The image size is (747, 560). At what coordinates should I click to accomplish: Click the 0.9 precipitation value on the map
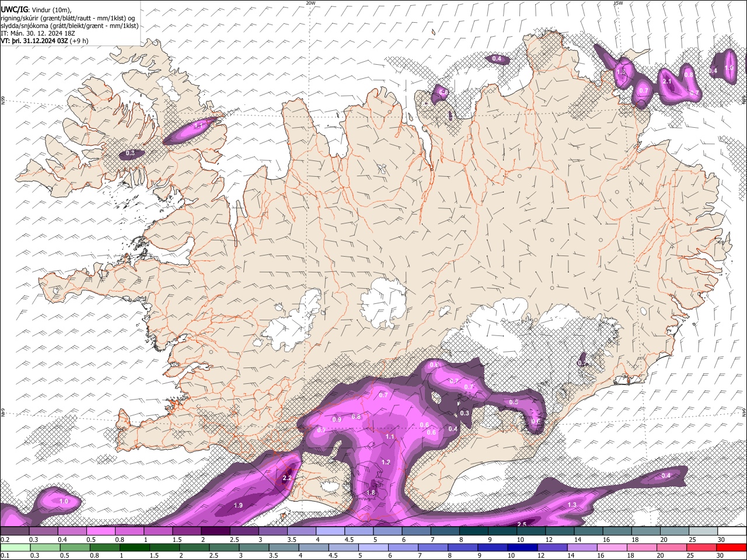coord(337,419)
